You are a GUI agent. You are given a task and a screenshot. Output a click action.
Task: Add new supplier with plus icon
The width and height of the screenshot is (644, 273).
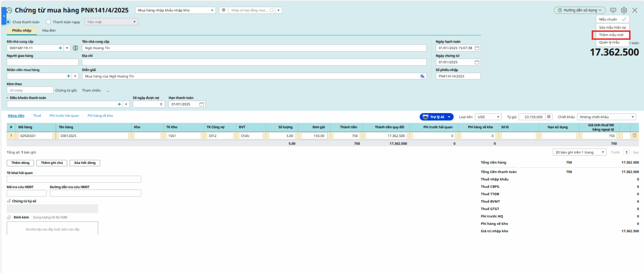coord(60,48)
